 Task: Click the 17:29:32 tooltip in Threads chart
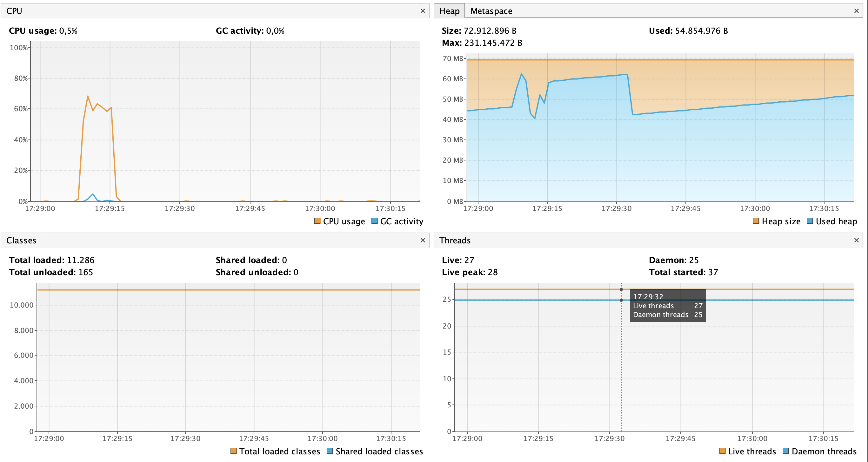[668, 306]
